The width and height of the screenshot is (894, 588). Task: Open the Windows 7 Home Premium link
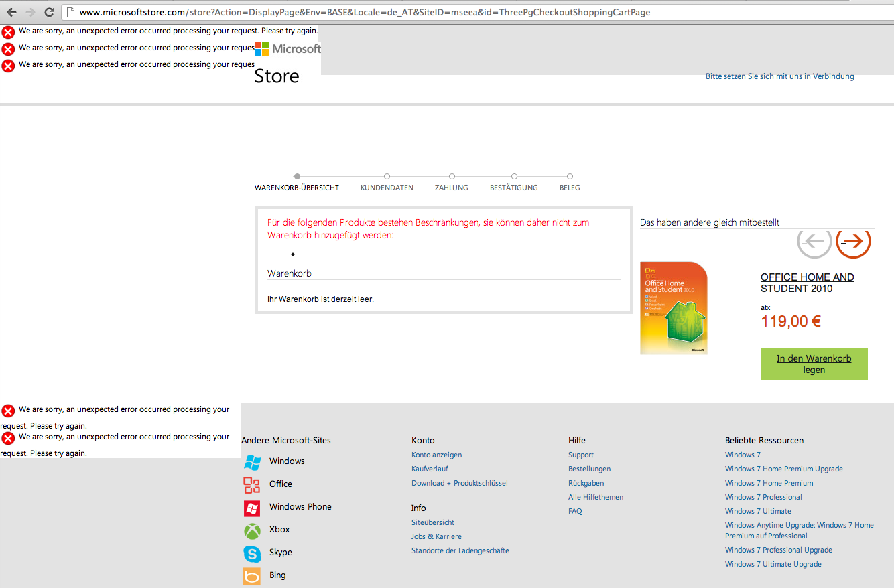(x=769, y=483)
